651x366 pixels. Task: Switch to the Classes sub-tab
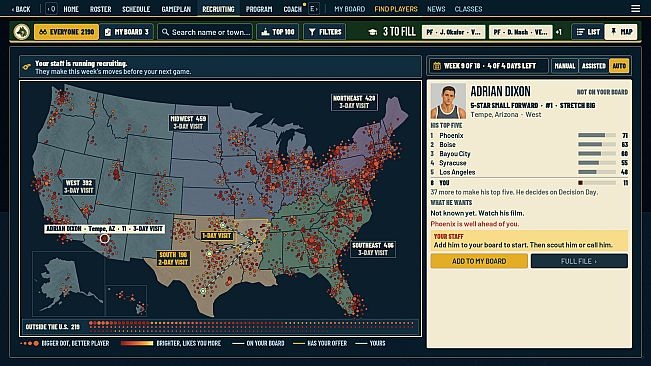[x=468, y=9]
